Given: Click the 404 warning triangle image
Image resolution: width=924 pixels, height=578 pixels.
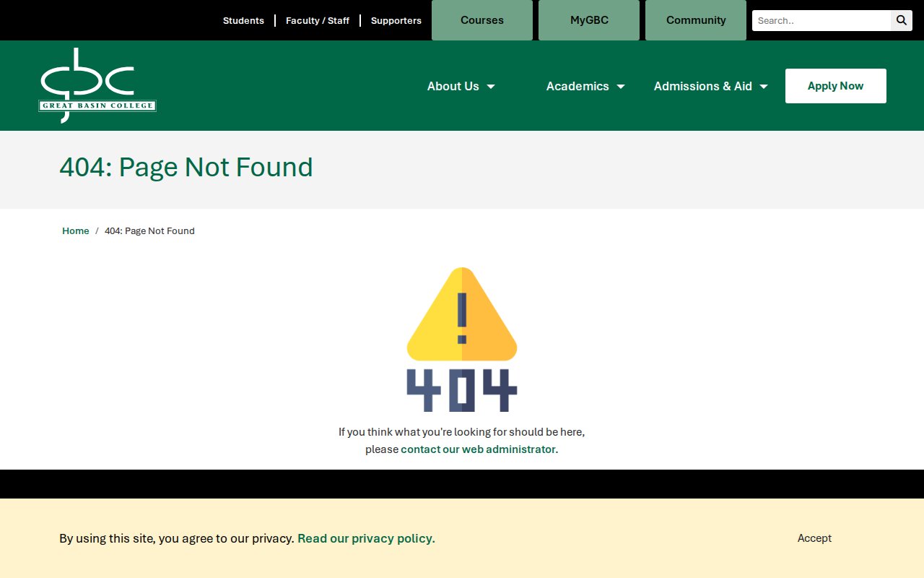Looking at the screenshot, I should pyautogui.click(x=462, y=339).
